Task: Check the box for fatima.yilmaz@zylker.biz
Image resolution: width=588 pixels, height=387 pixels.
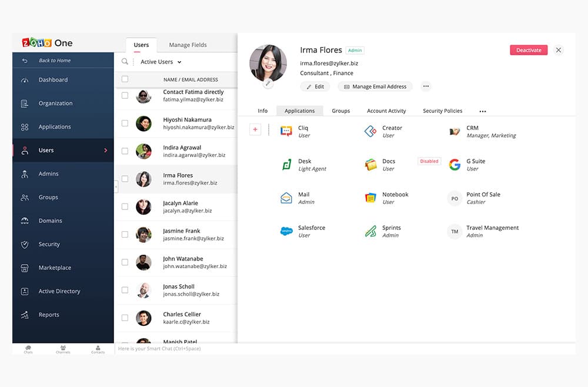Action: point(125,96)
